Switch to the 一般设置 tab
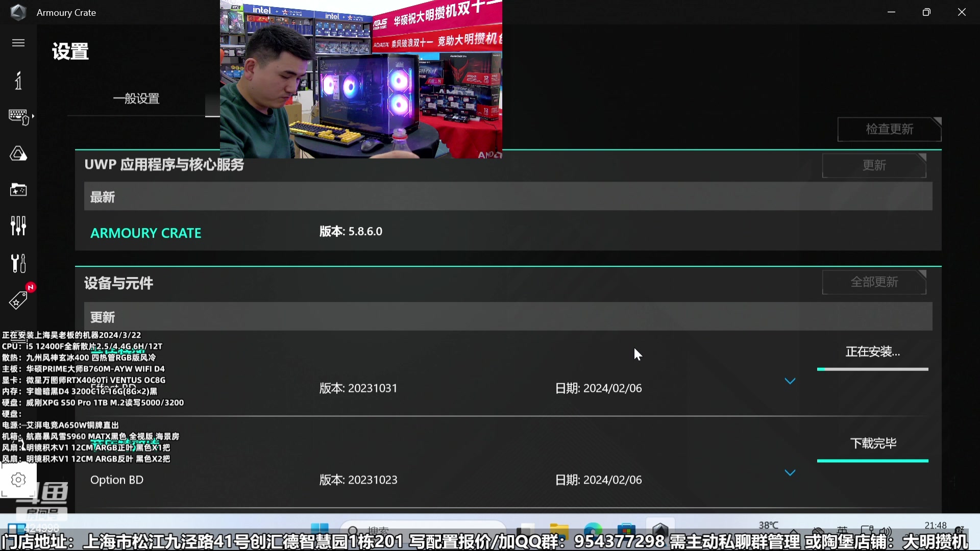The height and width of the screenshot is (551, 980). pyautogui.click(x=136, y=98)
